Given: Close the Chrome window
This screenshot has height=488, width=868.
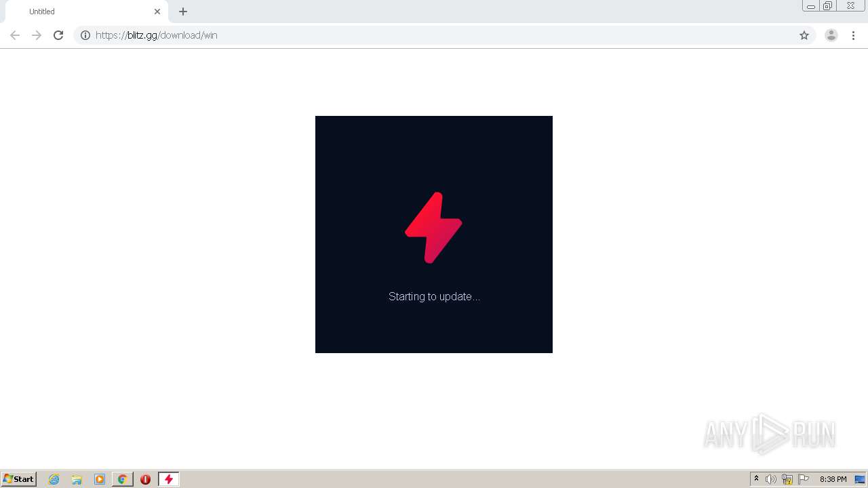Looking at the screenshot, I should pos(850,6).
